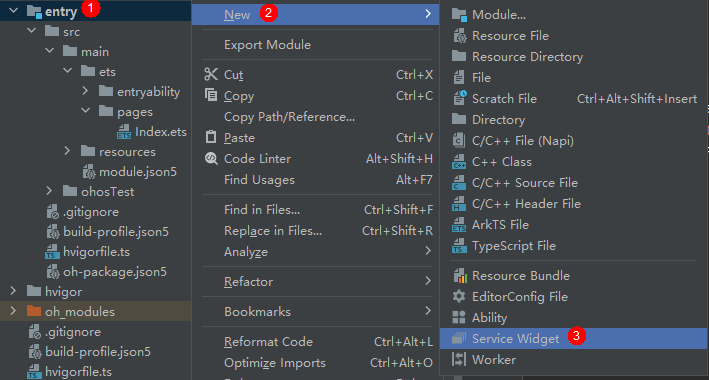
Task: Collapse the entry module node
Action: pyautogui.click(x=13, y=11)
